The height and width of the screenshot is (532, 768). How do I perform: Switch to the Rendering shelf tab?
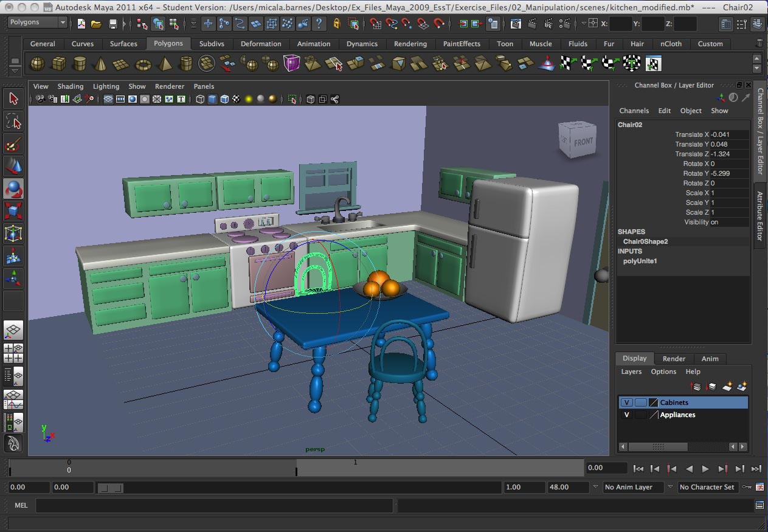tap(410, 44)
